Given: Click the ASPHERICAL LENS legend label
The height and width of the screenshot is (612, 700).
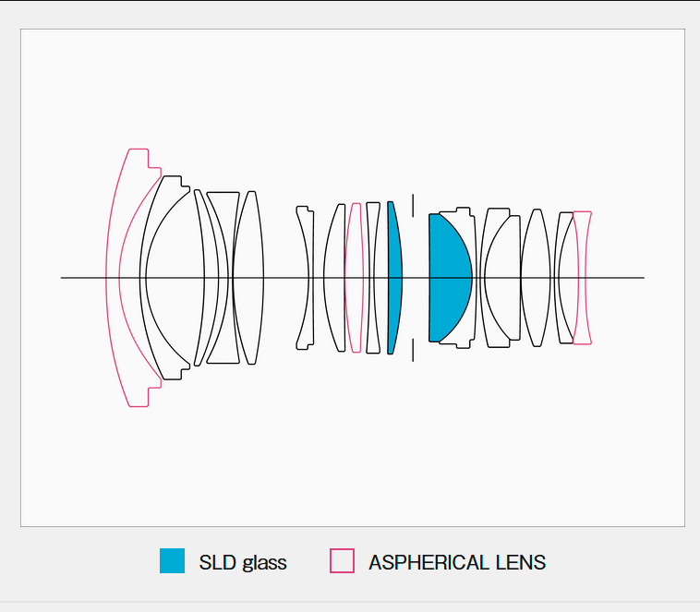Looking at the screenshot, I should pyautogui.click(x=457, y=562).
